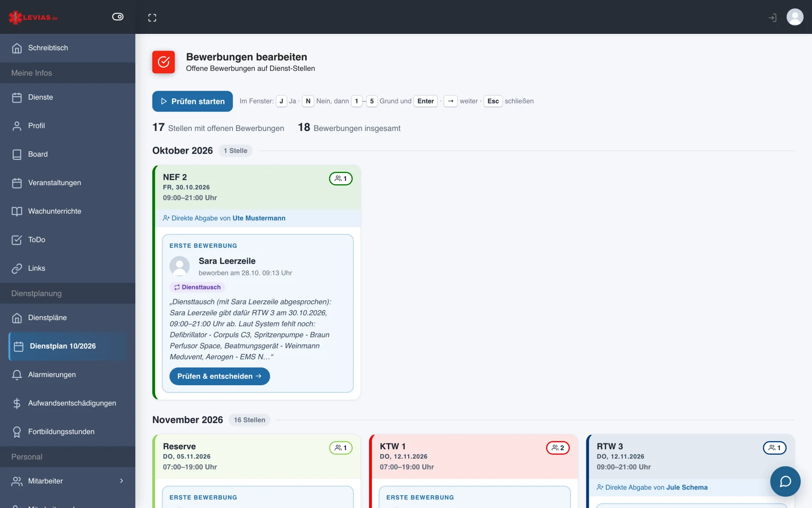Click the KTW 1 card title
Image resolution: width=812 pixels, height=508 pixels.
[392, 446]
